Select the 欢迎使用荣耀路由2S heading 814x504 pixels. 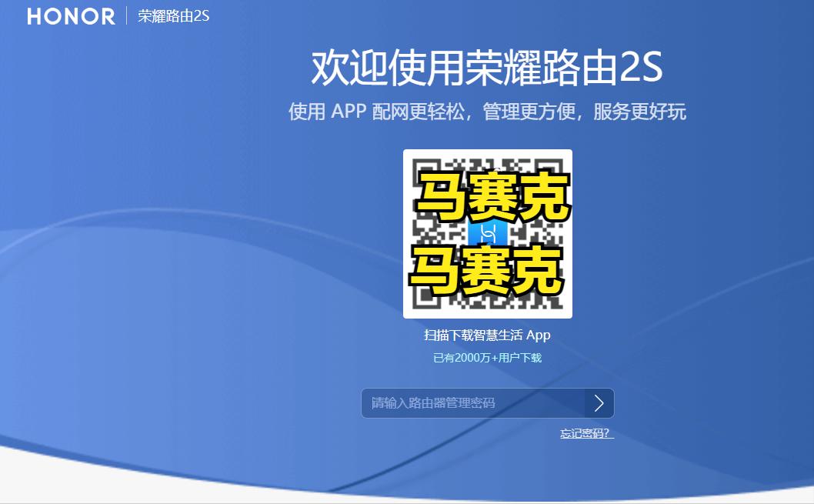[x=488, y=68]
